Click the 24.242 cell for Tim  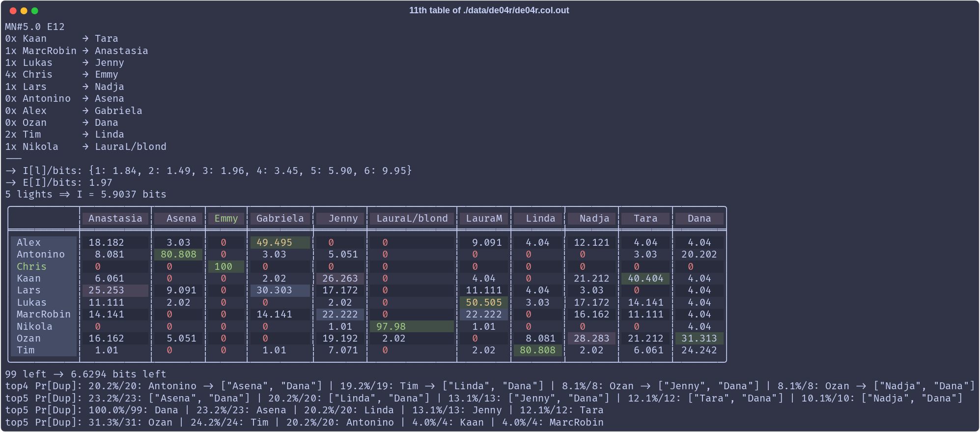click(x=699, y=350)
